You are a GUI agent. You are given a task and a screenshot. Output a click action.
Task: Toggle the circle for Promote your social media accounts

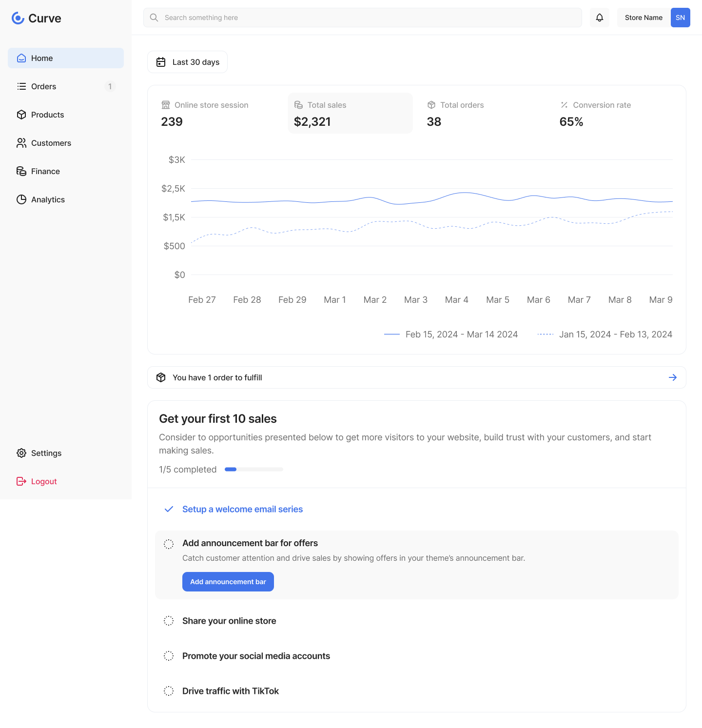click(169, 656)
